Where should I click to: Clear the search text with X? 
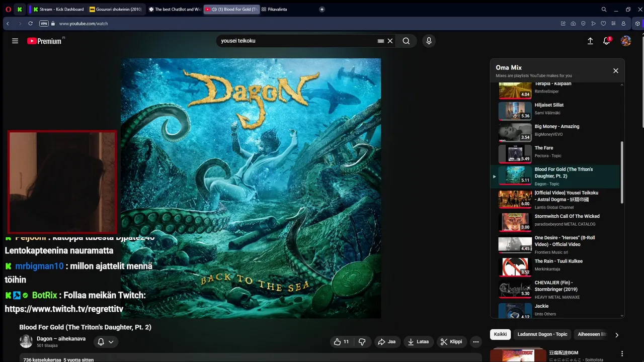[390, 41]
